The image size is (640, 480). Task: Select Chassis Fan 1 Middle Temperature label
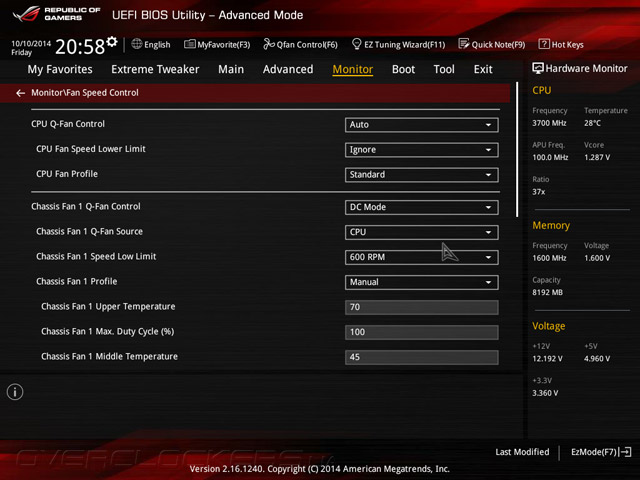click(x=109, y=356)
